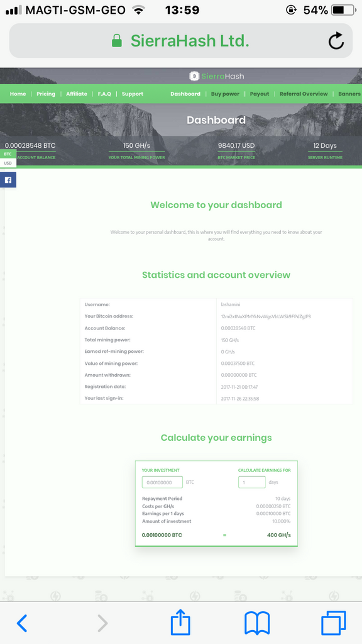Open Referral Overview page
The width and height of the screenshot is (362, 644).
coord(304,94)
